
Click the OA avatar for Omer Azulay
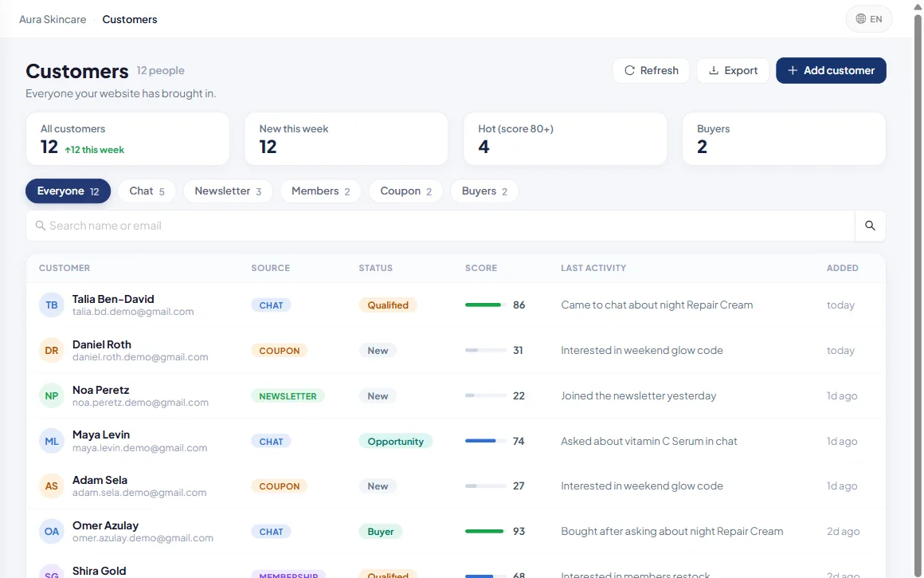click(51, 532)
